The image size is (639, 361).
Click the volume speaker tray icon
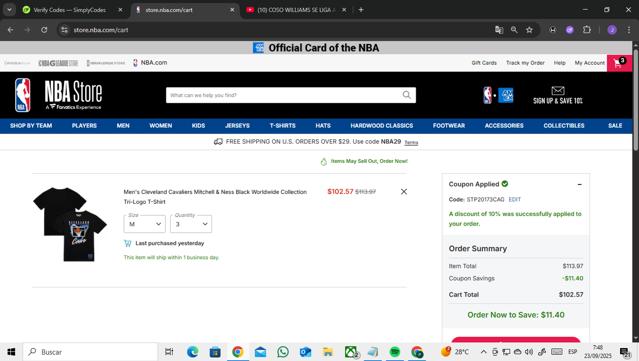(x=529, y=352)
